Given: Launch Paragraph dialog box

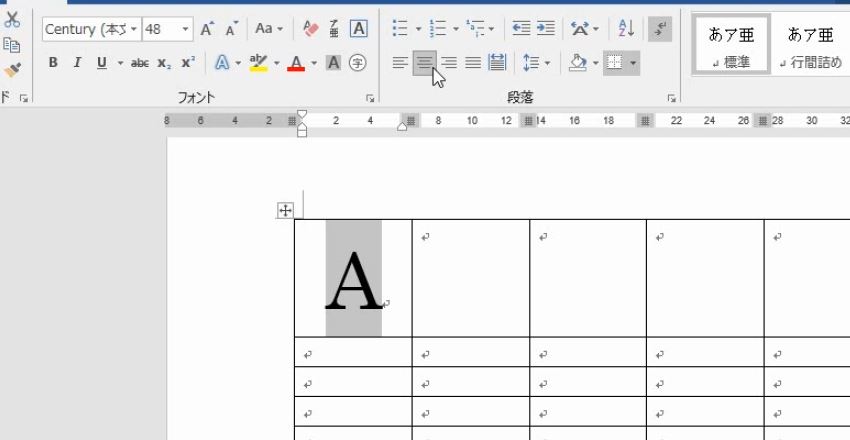Looking at the screenshot, I should [672, 99].
